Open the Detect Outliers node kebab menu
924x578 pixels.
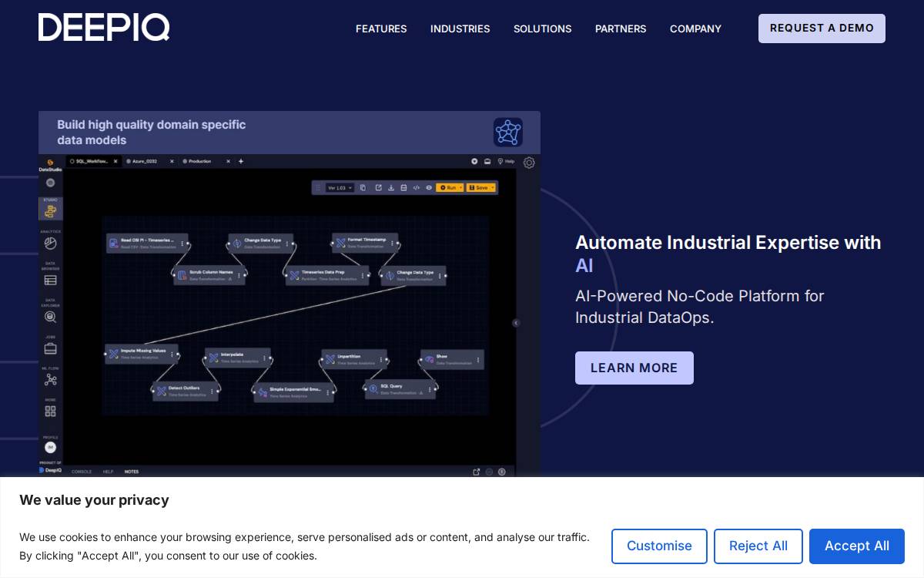(212, 391)
